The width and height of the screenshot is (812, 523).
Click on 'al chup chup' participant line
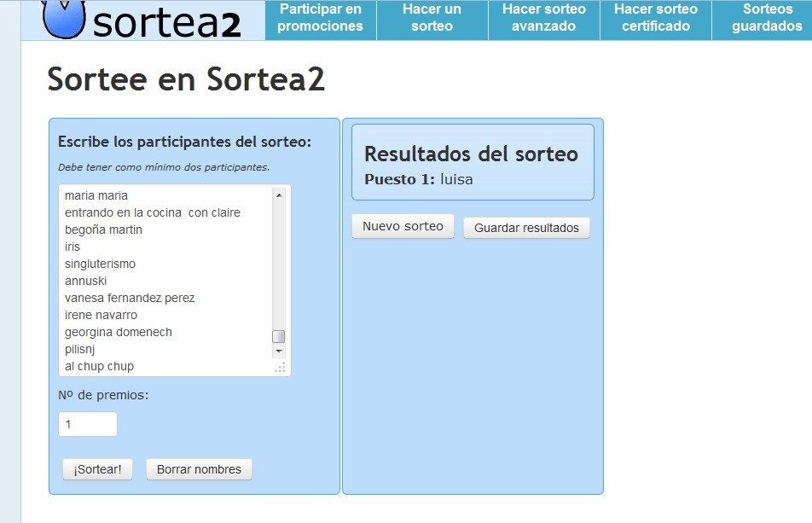(99, 366)
